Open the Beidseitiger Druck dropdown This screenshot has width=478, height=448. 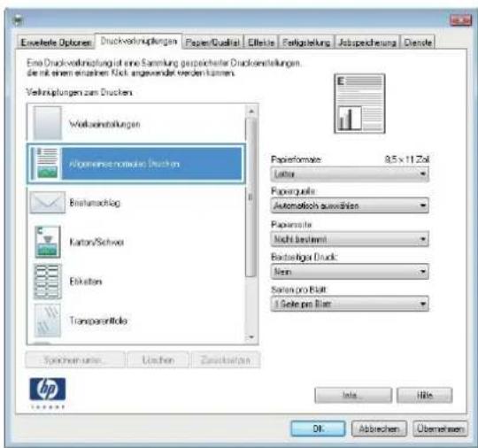350,272
